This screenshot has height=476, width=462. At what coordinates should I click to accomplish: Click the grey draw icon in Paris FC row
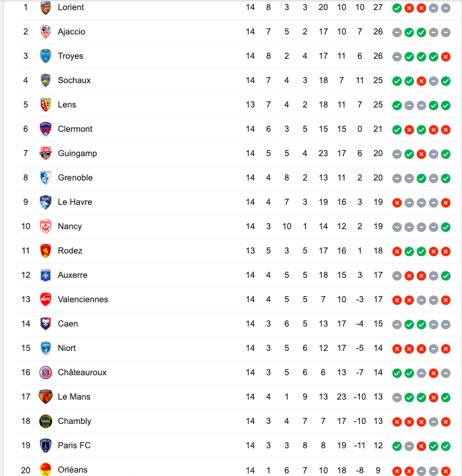tap(409, 446)
